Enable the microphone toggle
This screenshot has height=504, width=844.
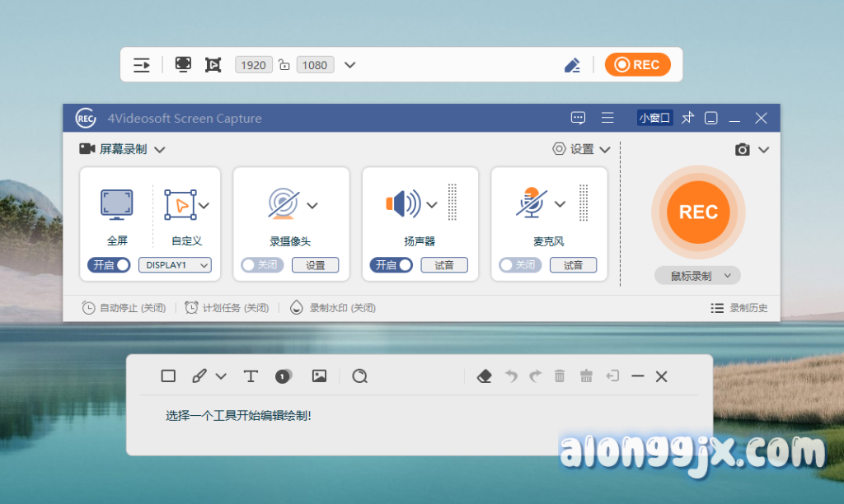pyautogui.click(x=520, y=265)
